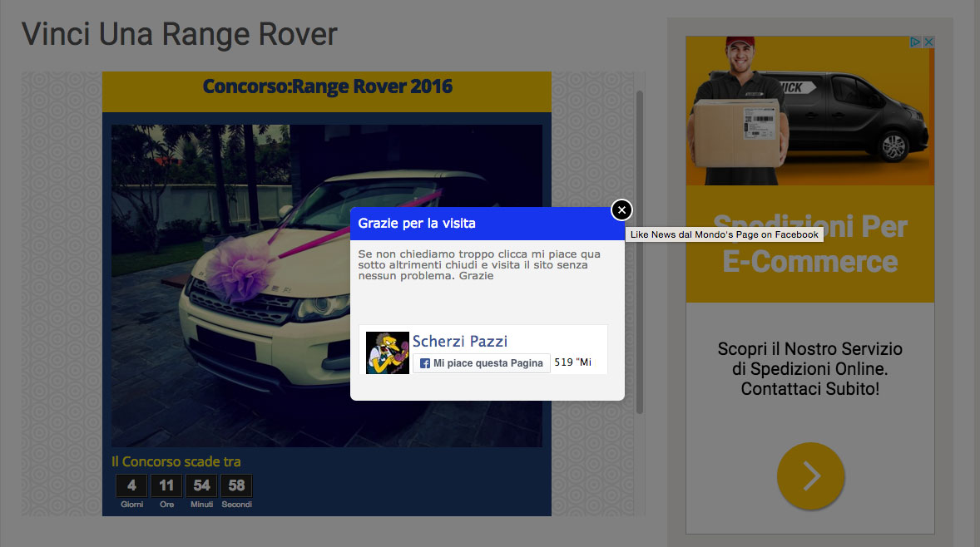The image size is (980, 547).
Task: Click the AdChoices triangle icon on the ad
Action: click(915, 42)
